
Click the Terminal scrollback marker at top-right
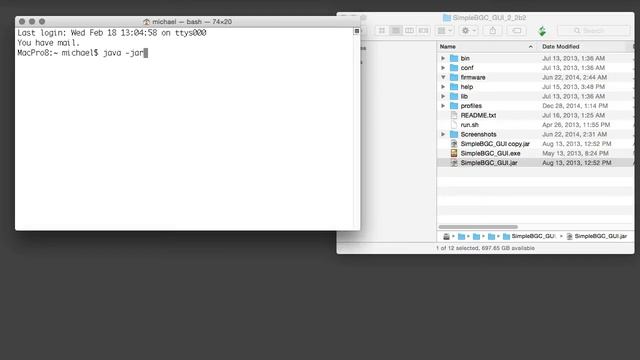point(356,31)
